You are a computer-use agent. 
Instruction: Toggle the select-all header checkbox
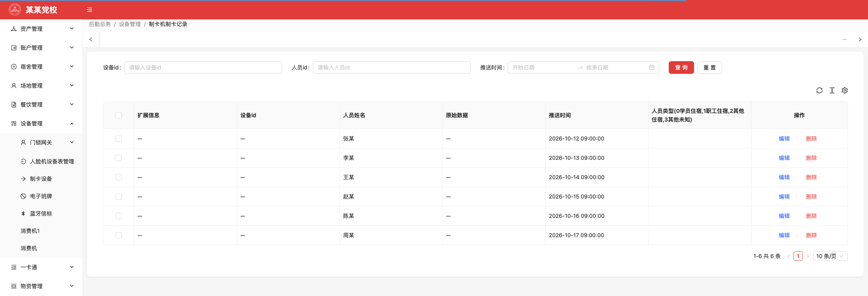[x=118, y=115]
